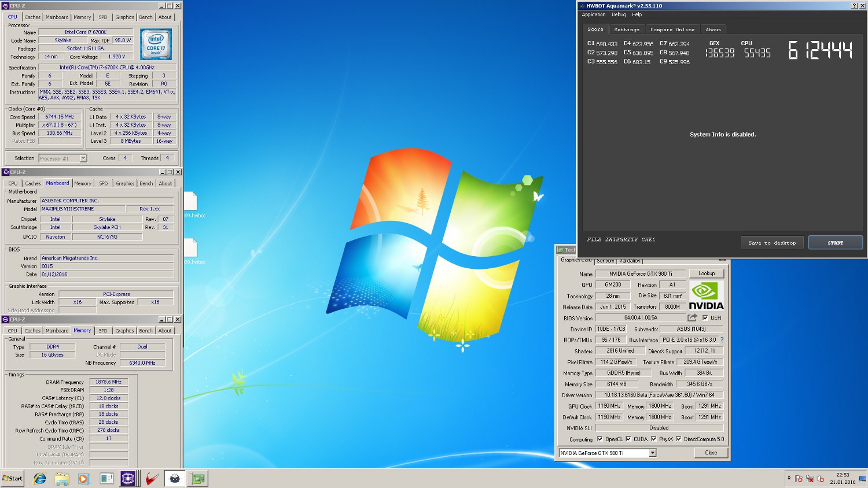
Task: Click the Lookup button in GPU-Z
Action: click(706, 273)
